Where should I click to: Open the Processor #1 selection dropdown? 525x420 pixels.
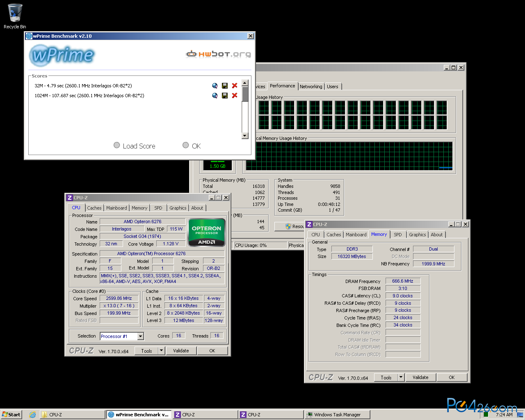click(x=141, y=336)
